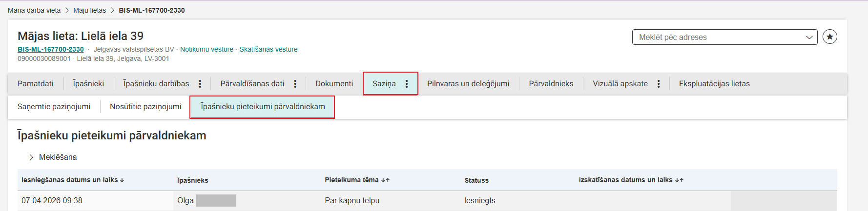
Task: Click case number link BIS-ML-167700-2330
Action: click(51, 49)
